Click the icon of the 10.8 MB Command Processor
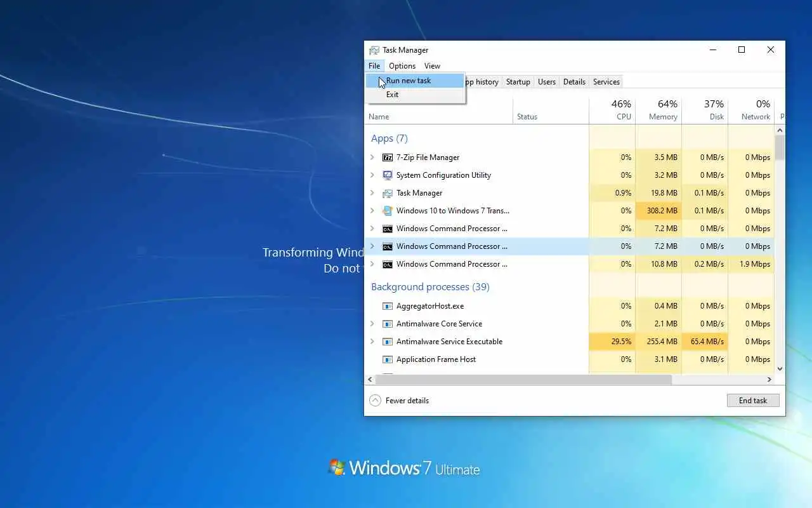The image size is (812, 508). coord(388,264)
